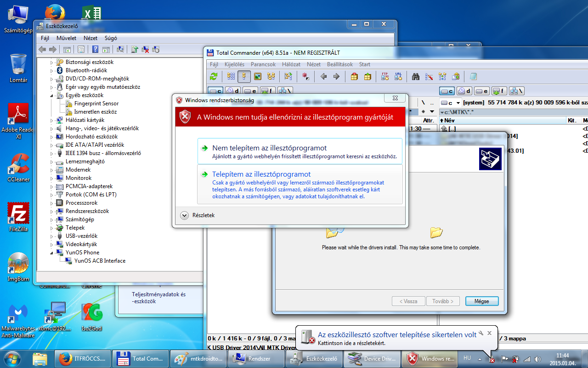The height and width of the screenshot is (368, 588).
Task: Switch right panel to drive c
Action: 447,91
